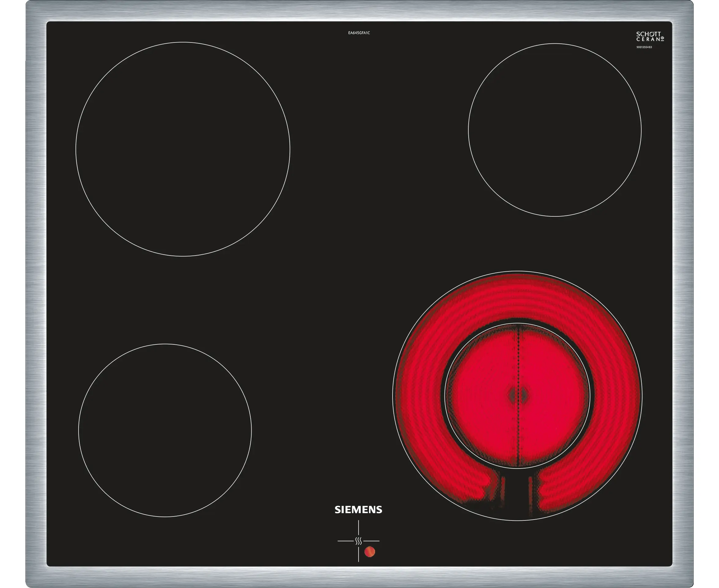Screen dimensions: 719x588
Task: Select the large unlit top-left cooking zone
Action: (x=183, y=149)
